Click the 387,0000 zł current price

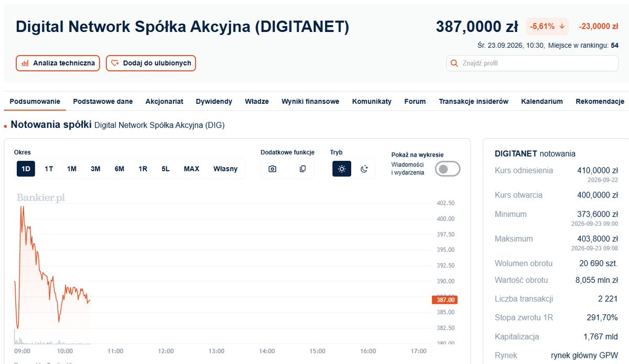pyautogui.click(x=477, y=27)
